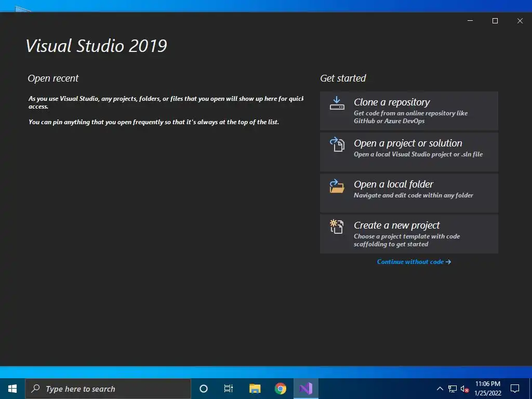Launch Google Chrome from the taskbar
The image size is (532, 399).
[280, 389]
